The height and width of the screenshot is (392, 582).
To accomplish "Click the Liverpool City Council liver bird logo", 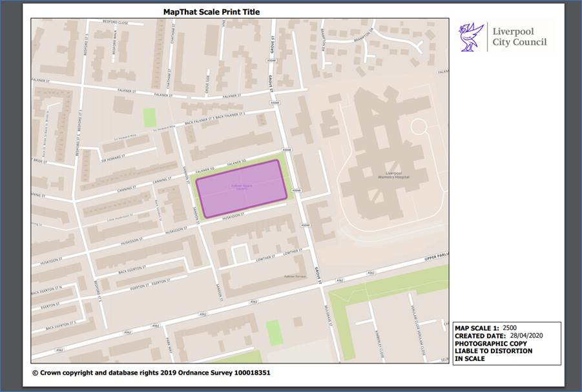I will tap(472, 37).
